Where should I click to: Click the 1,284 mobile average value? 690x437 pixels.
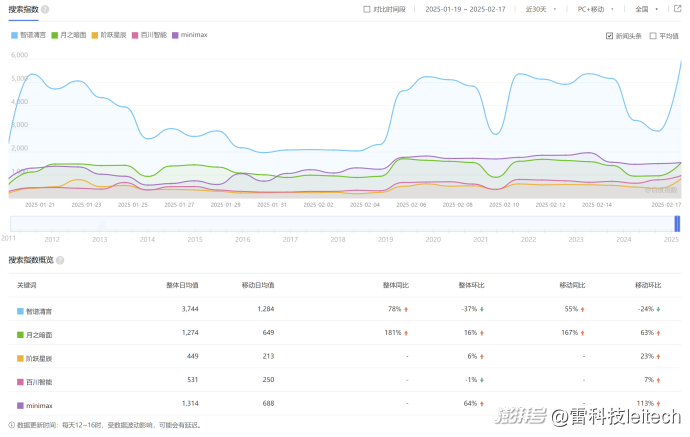click(266, 309)
